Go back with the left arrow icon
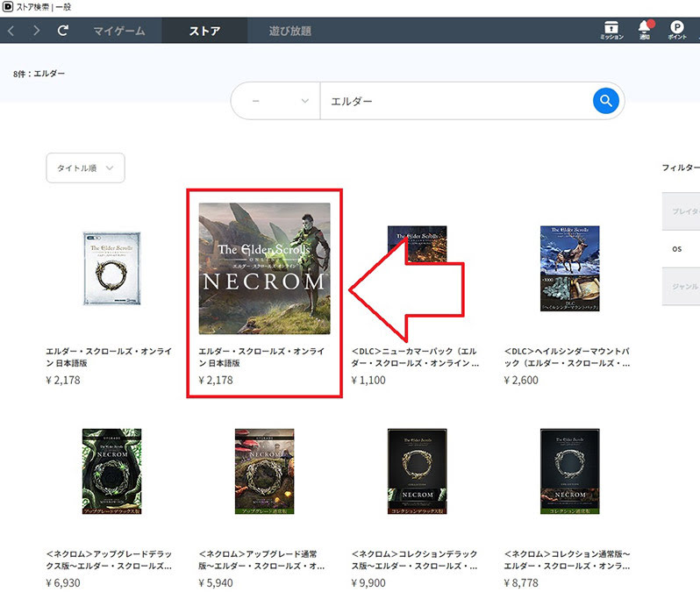The width and height of the screenshot is (700, 592). (x=11, y=31)
